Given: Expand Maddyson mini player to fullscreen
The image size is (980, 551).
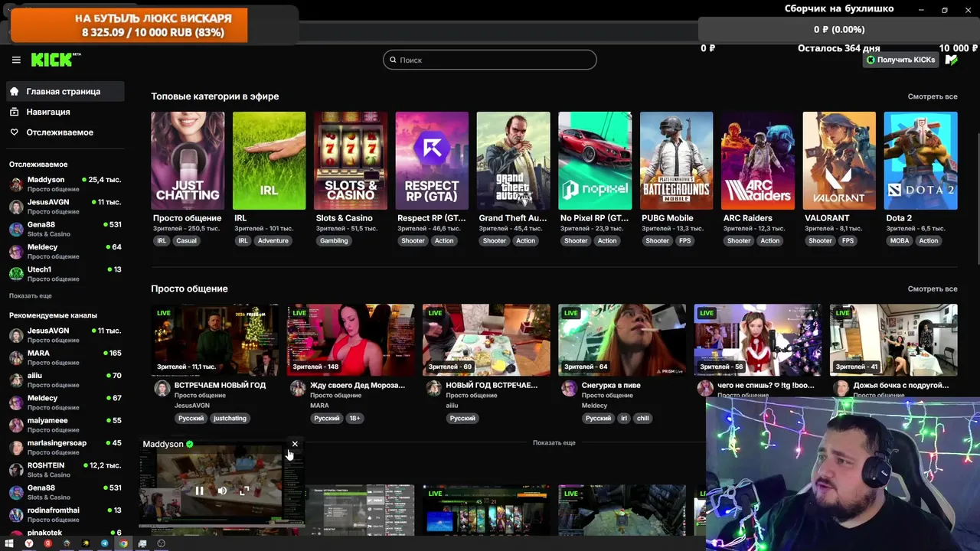Looking at the screenshot, I should 244,491.
